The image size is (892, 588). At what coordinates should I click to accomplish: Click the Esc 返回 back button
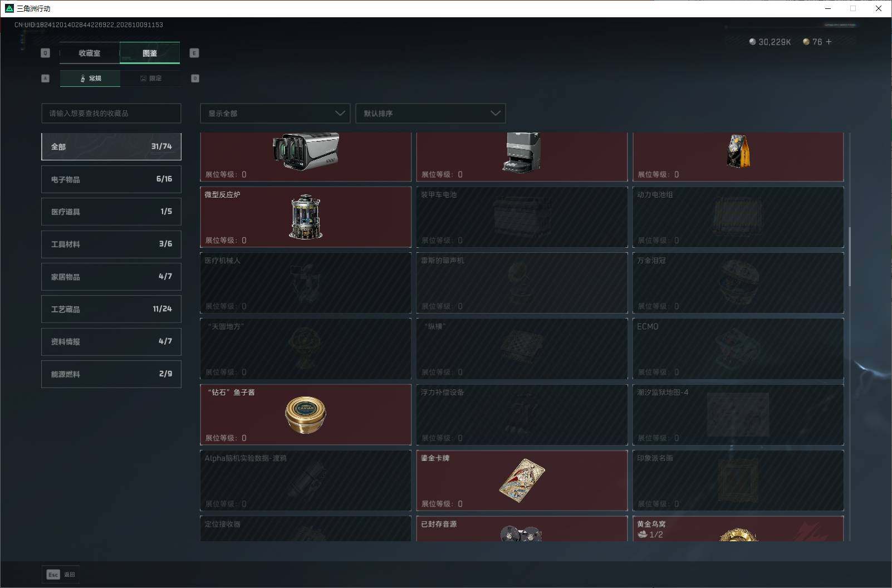[x=61, y=575]
